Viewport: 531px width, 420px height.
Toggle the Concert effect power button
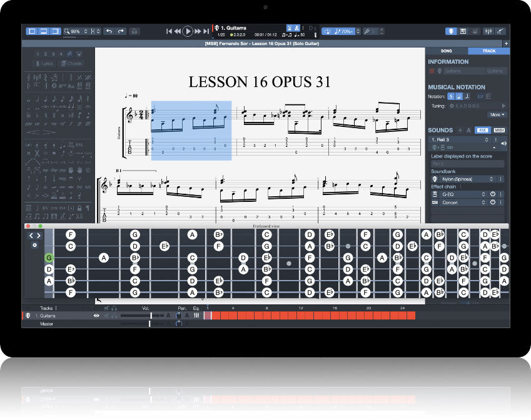pyautogui.click(x=493, y=202)
